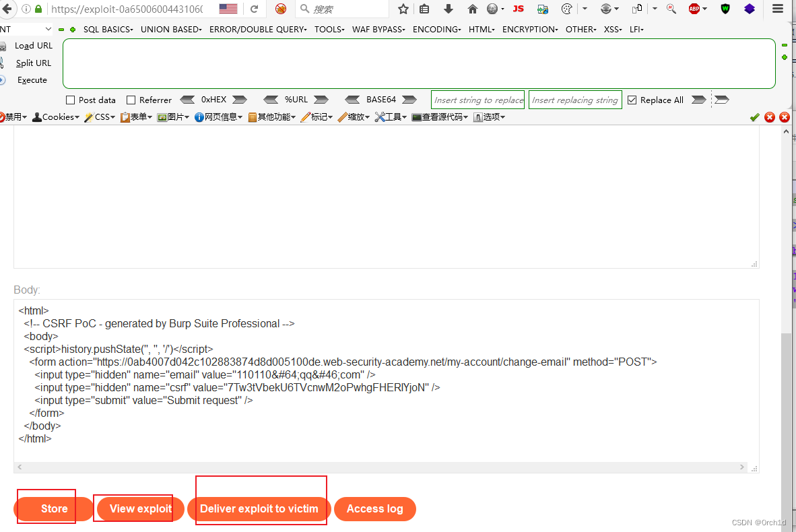The width and height of the screenshot is (796, 532).
Task: Click the replace arrow after Replace All
Action: 699,100
